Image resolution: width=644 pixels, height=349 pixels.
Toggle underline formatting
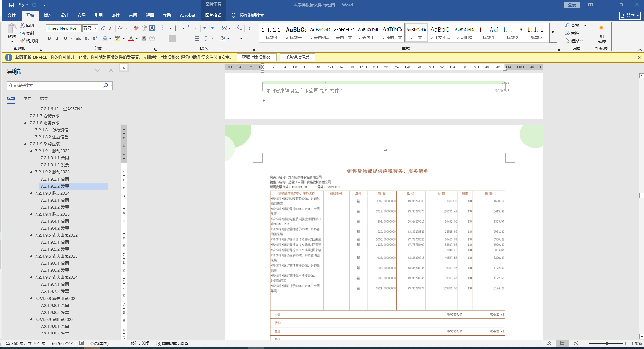(65, 39)
